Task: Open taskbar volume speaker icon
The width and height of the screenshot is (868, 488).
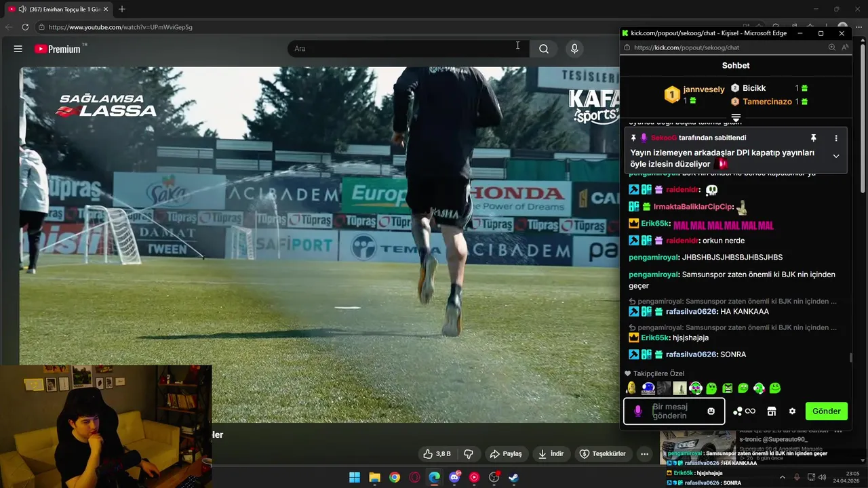Action: pos(823,477)
